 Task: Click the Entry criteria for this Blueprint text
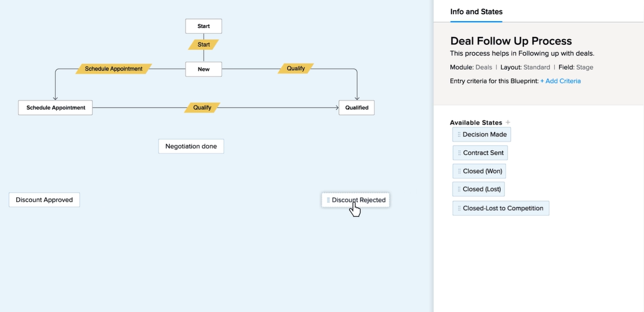coord(494,81)
